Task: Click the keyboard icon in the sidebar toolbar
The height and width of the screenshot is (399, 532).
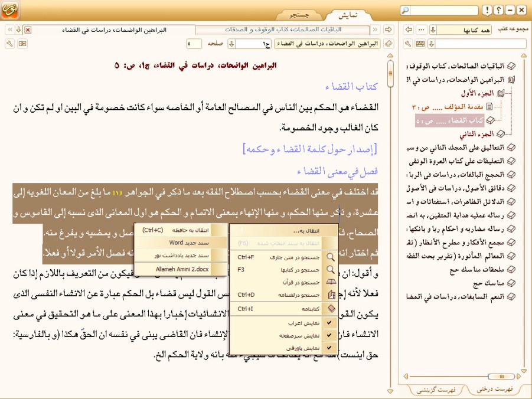Action: [x=420, y=44]
